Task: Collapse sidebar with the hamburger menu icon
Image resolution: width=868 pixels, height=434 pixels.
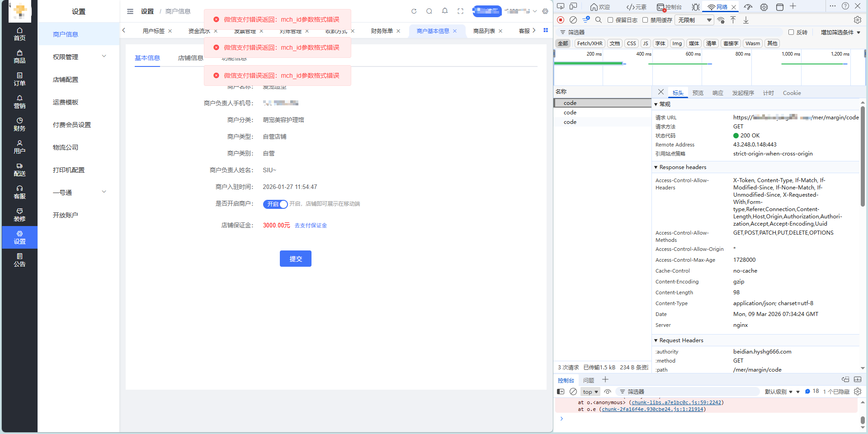Action: coord(130,11)
